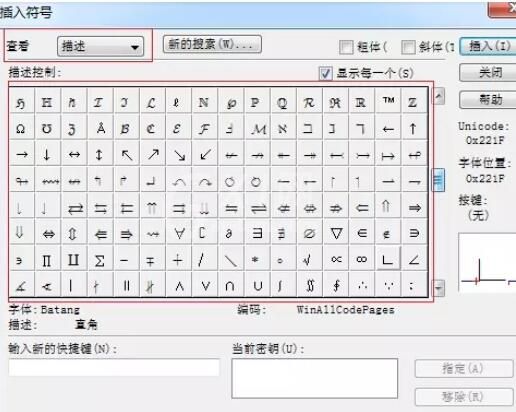Select the down arrow ↓ symbol
This screenshot has width=516, height=412.
tap(47, 154)
